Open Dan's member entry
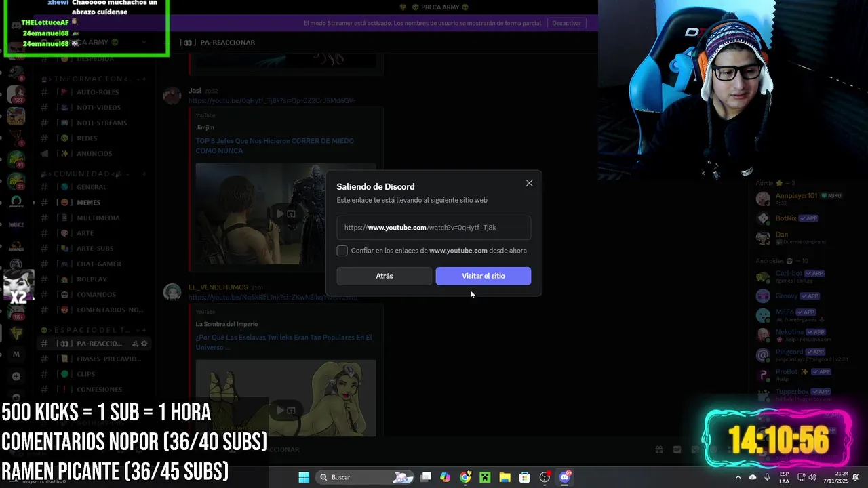Screen dimensions: 868x488 (807, 237)
